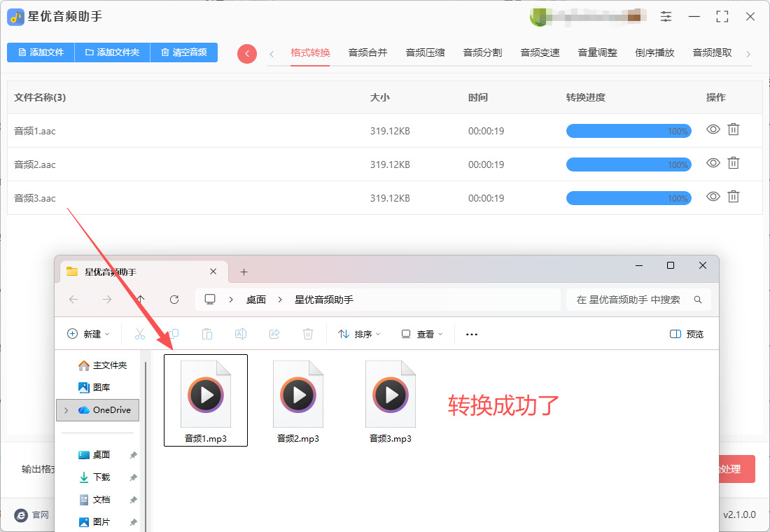Screen dimensions: 770x532
Task: Open the 查看 view dropdown
Action: (x=422, y=334)
